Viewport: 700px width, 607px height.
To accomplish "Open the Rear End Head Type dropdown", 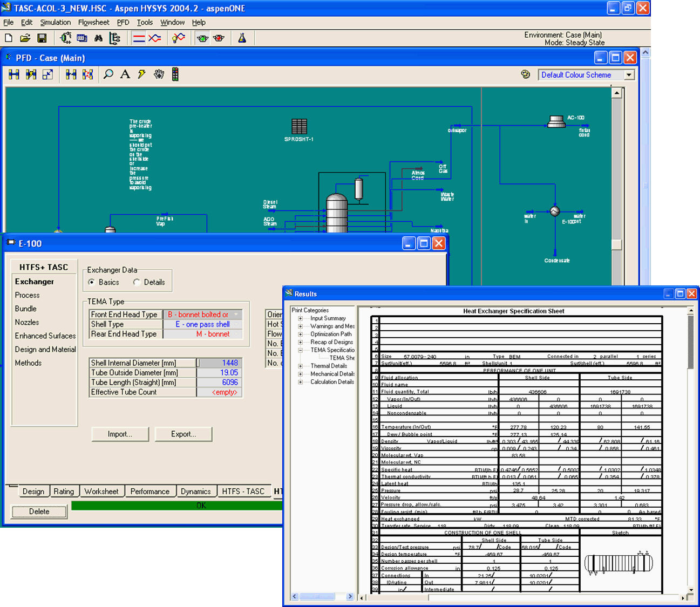I will [236, 334].
